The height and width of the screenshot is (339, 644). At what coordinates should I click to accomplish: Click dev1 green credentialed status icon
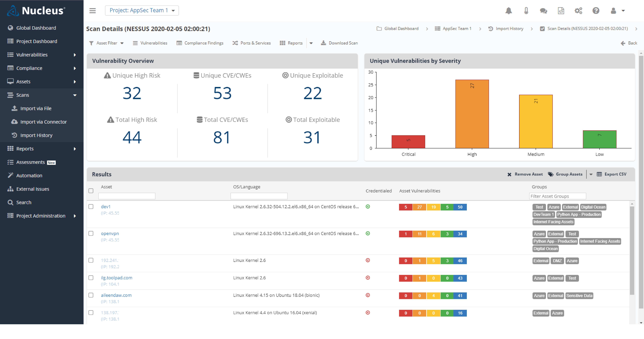click(x=368, y=206)
